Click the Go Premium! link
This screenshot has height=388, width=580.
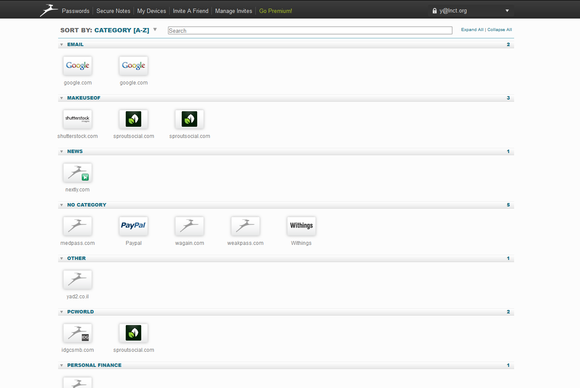(276, 11)
